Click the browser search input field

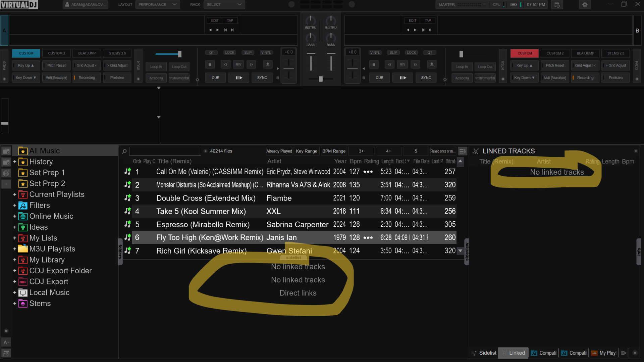(165, 151)
